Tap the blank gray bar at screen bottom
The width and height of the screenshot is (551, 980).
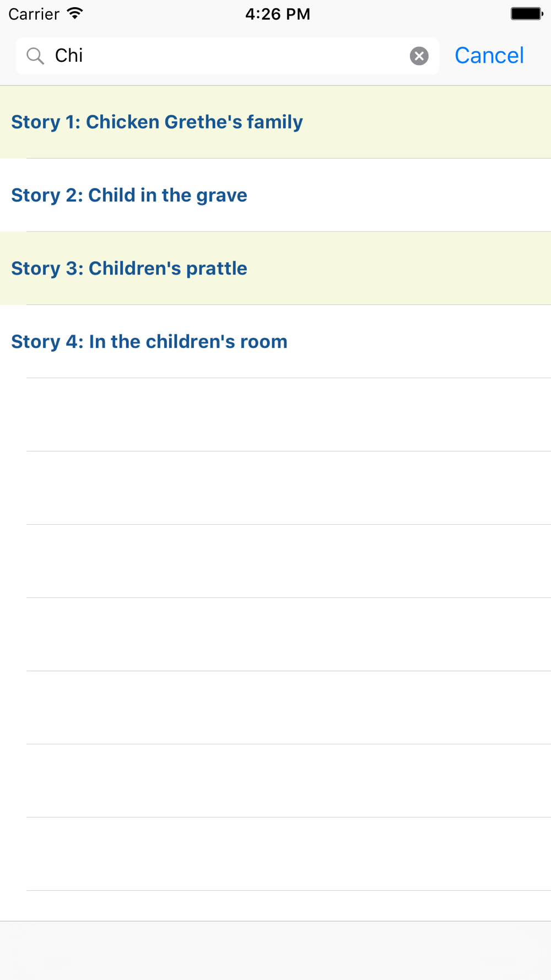(275, 950)
